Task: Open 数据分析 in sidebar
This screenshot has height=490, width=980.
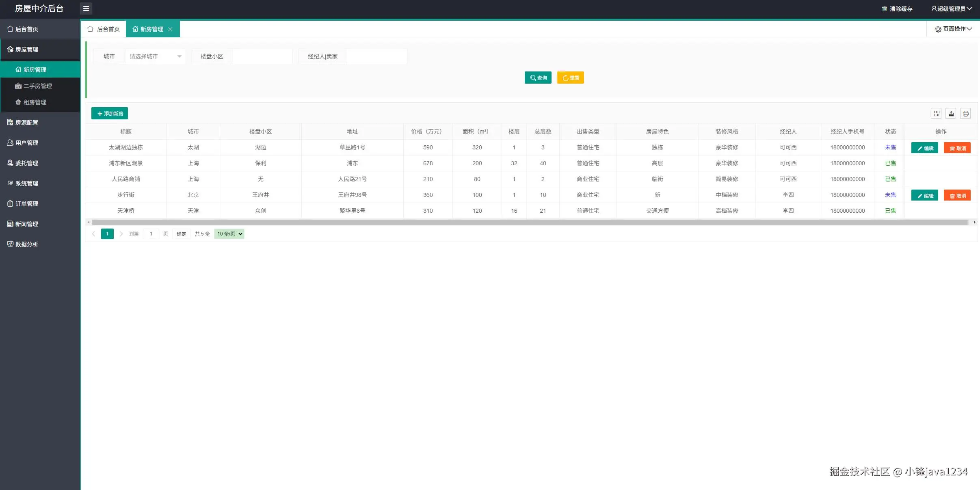Action: coord(27,244)
